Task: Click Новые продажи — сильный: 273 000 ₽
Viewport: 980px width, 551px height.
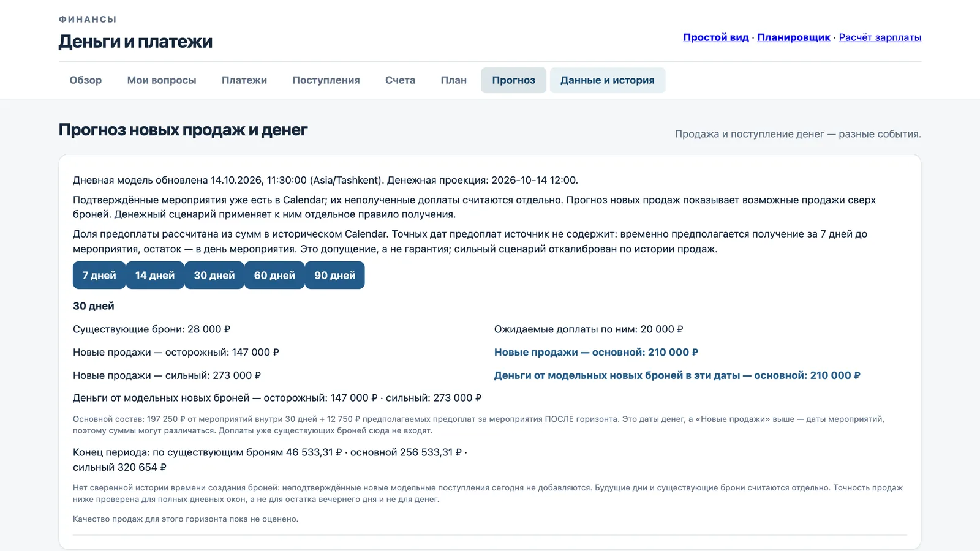Action: coord(167,376)
